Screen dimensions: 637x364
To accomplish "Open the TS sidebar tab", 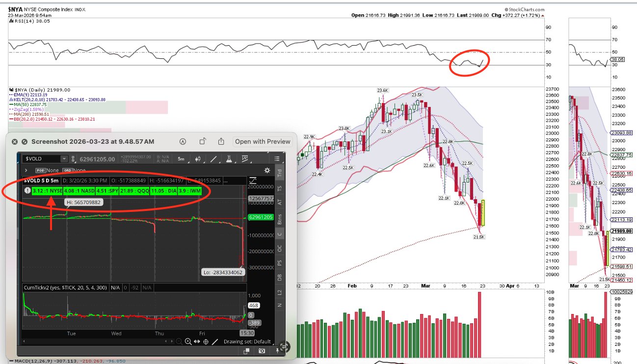I will (x=280, y=188).
